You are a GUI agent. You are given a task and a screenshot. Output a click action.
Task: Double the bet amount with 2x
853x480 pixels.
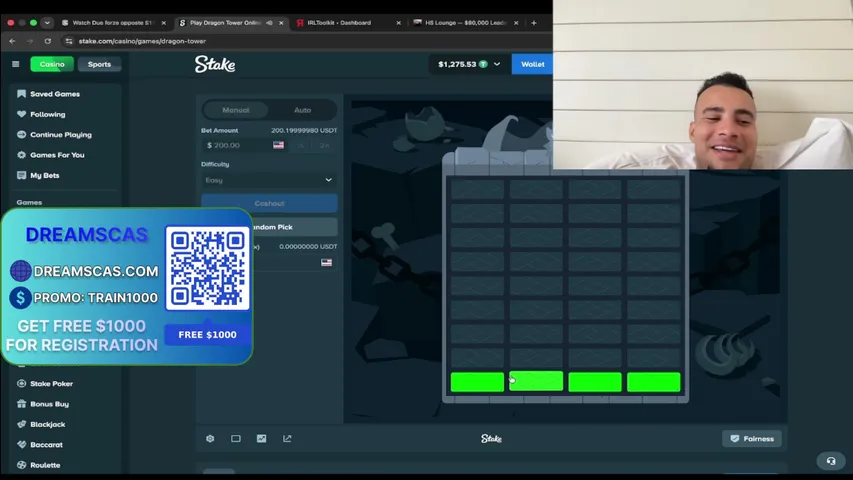(x=324, y=145)
